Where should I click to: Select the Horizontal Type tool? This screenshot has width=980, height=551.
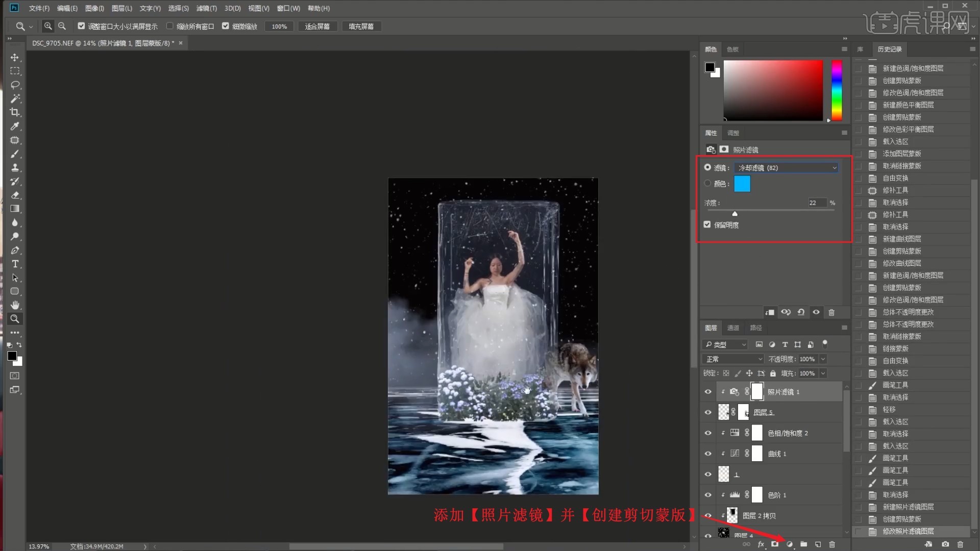(x=15, y=264)
